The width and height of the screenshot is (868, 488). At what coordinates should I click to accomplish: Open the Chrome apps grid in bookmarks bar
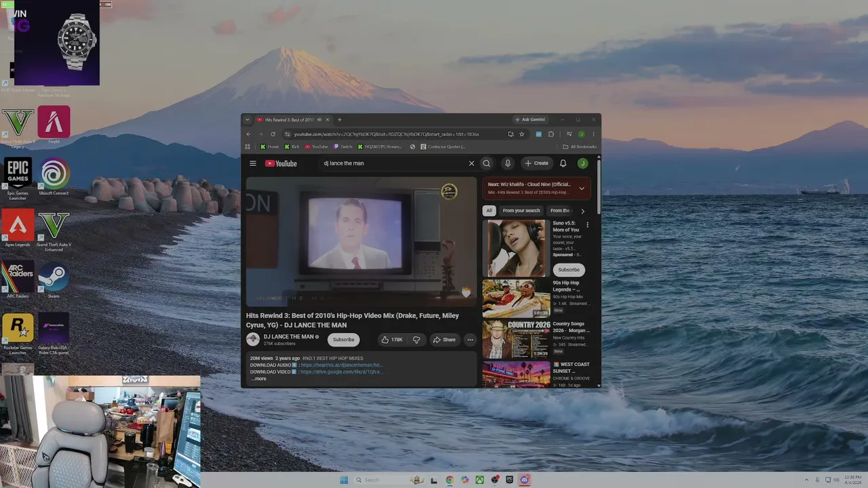[x=248, y=146]
